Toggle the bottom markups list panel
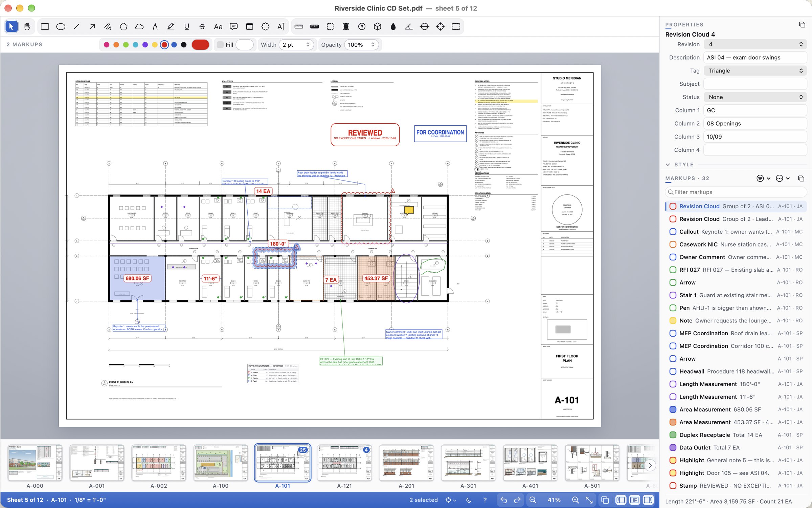This screenshot has width=812, height=508. point(634,500)
